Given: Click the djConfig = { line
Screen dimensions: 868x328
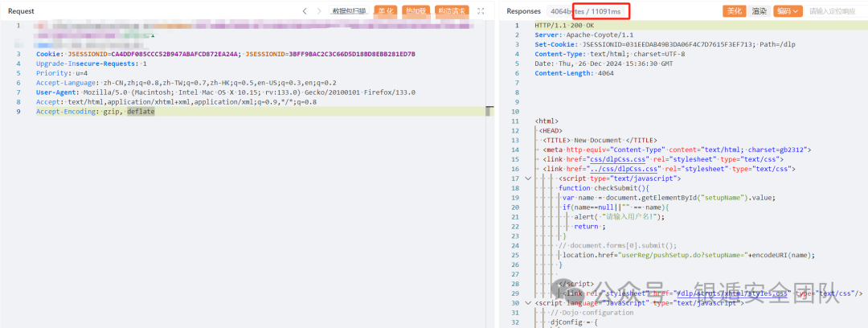Looking at the screenshot, I should click(x=574, y=322).
